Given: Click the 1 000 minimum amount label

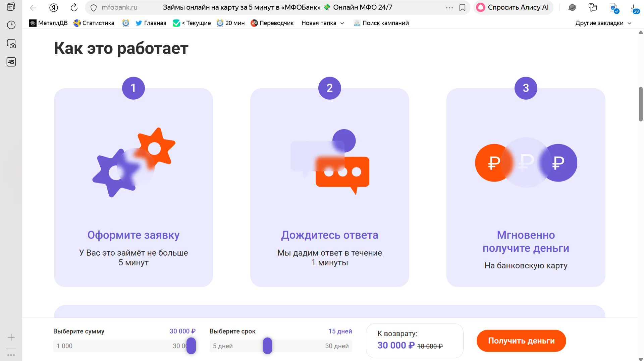Looking at the screenshot, I should click(x=64, y=346).
